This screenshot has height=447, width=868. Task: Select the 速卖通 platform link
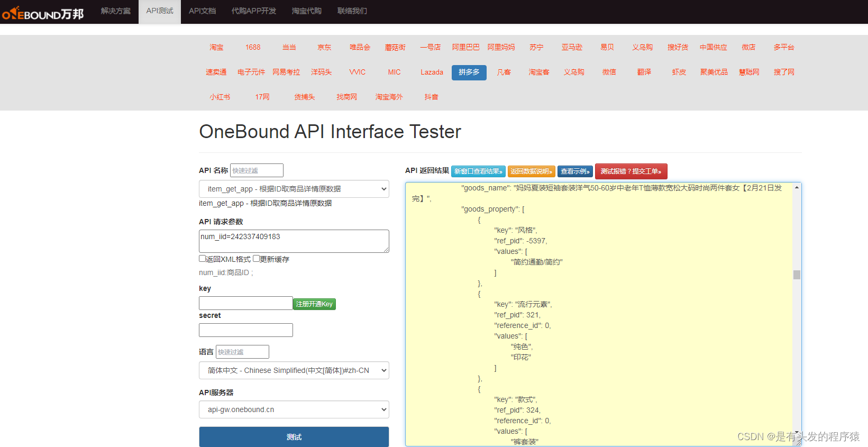[x=216, y=72]
